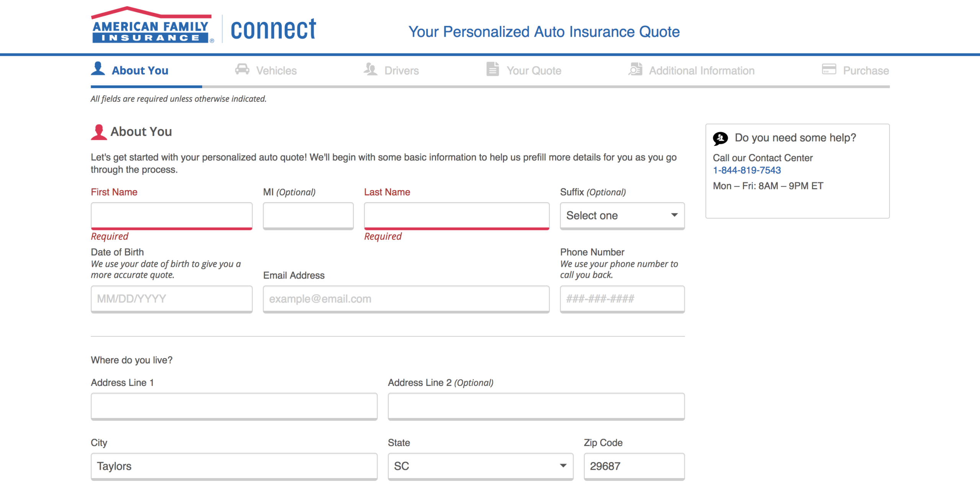
Task: Click the red About You heading icon
Action: (99, 132)
